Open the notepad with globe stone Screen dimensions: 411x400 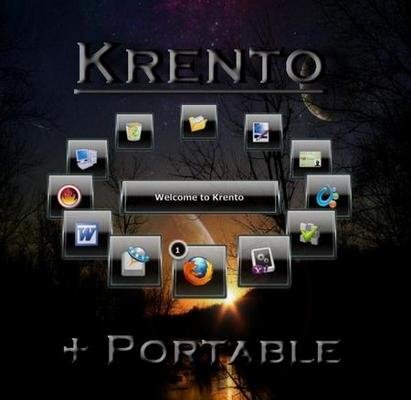click(x=135, y=261)
